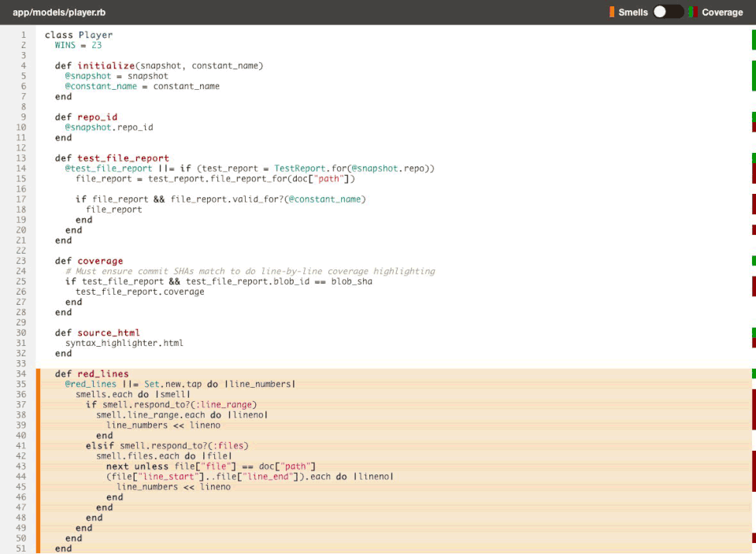Click the 'next unless file["file"]' line

(x=211, y=467)
